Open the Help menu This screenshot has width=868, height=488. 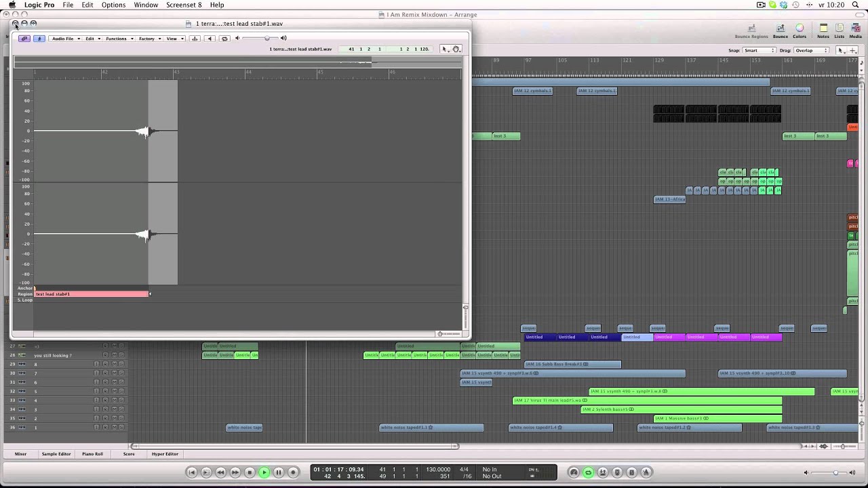click(x=217, y=5)
